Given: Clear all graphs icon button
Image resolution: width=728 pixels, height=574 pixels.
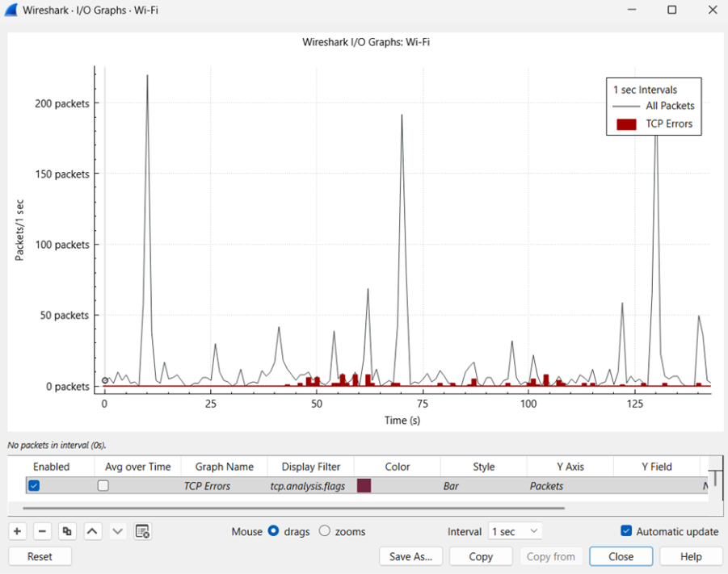Looking at the screenshot, I should [x=142, y=531].
